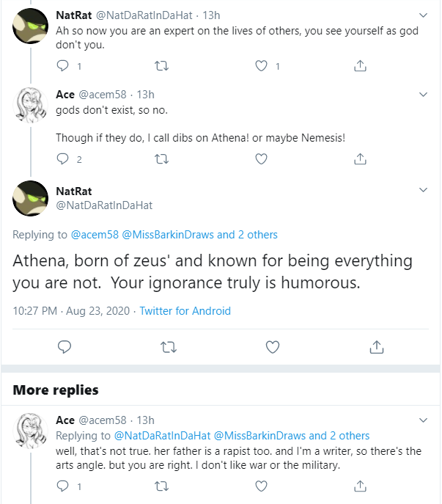The height and width of the screenshot is (504, 442).
Task: Click @NatDaRatInDaHat mention in Ace's last reply
Action: [162, 436]
